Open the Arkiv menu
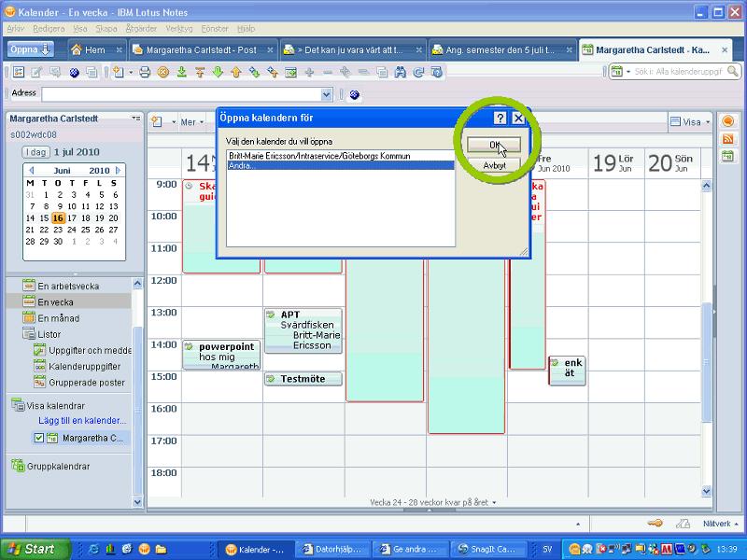 [x=15, y=29]
